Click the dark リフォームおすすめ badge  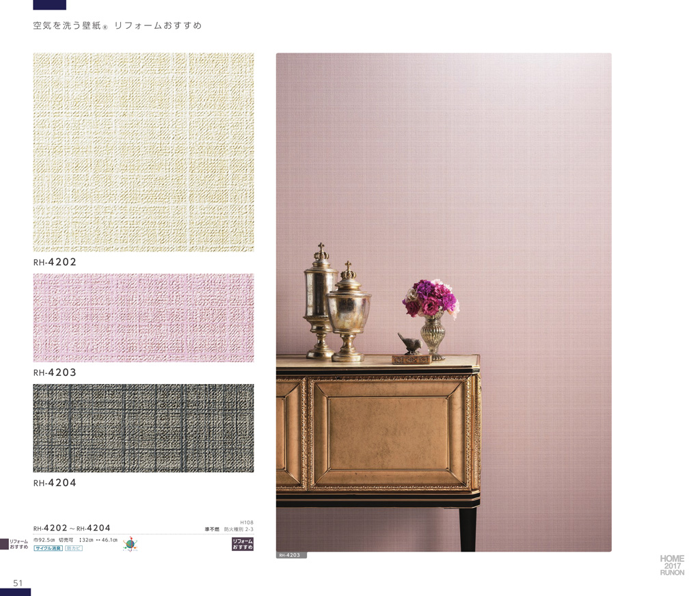pyautogui.click(x=243, y=544)
